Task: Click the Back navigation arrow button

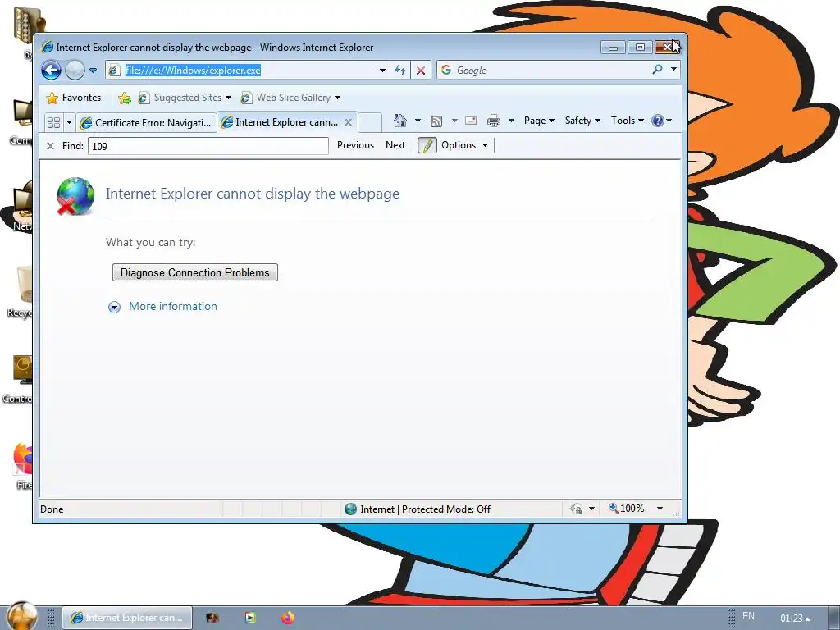Action: tap(52, 71)
